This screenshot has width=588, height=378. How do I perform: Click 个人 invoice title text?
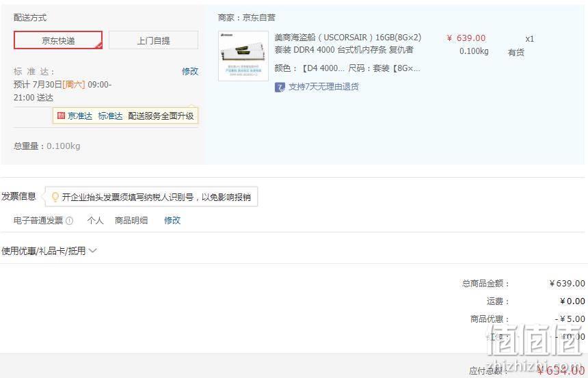95,221
